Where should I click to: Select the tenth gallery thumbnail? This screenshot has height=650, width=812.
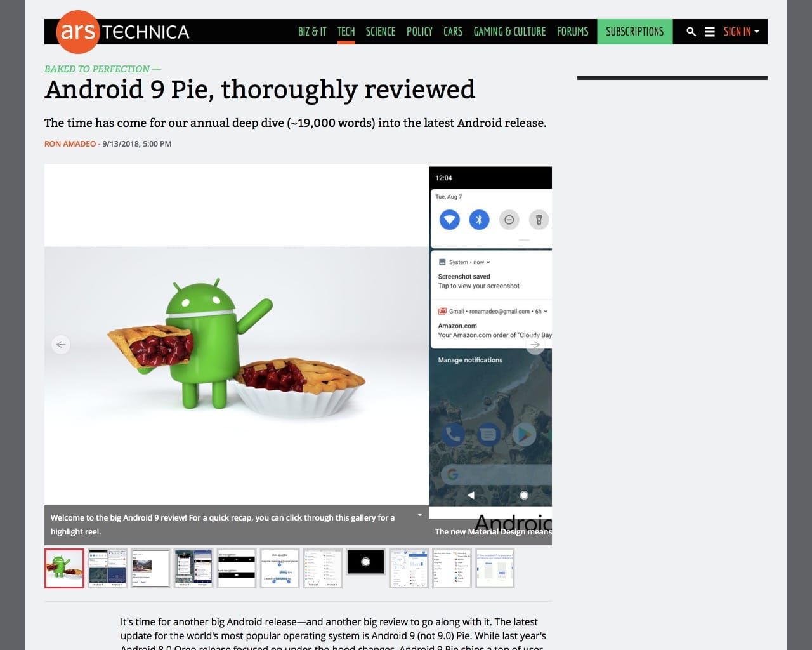point(452,568)
